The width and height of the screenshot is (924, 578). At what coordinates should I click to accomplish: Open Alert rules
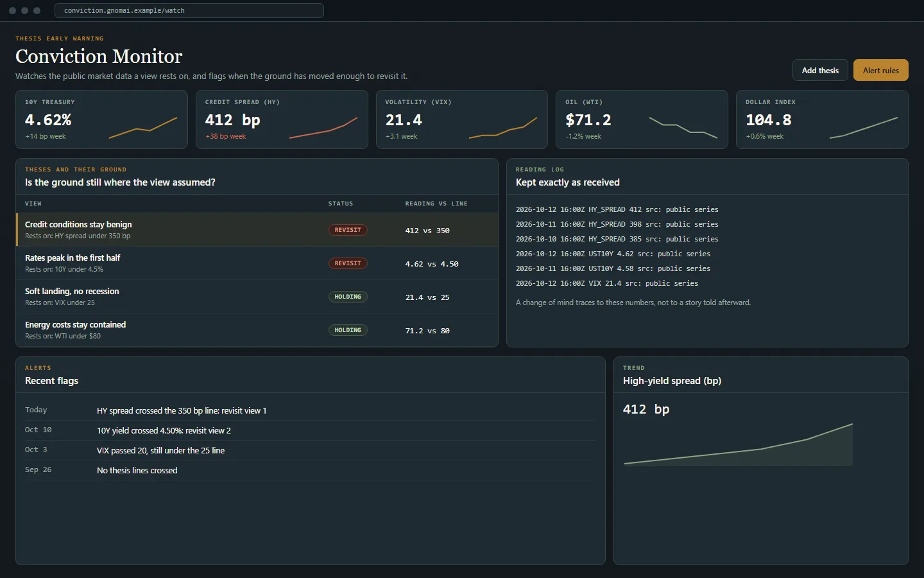[880, 70]
